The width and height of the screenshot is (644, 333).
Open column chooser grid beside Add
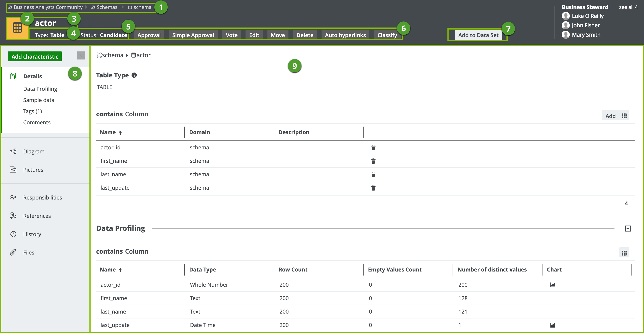pyautogui.click(x=624, y=116)
